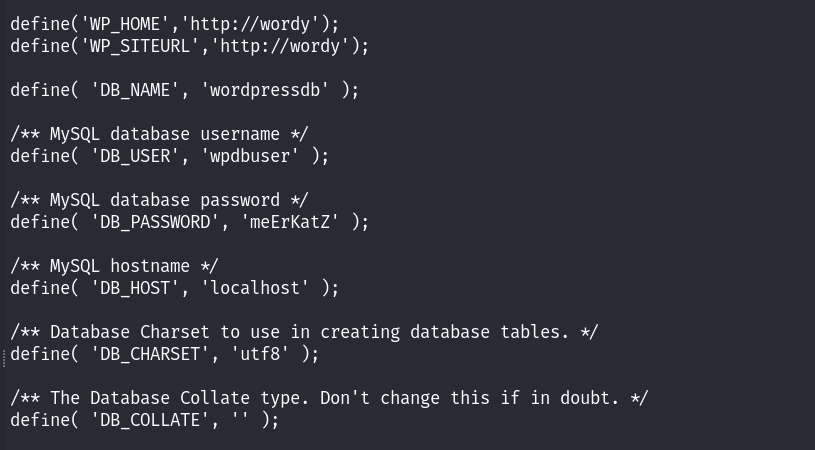This screenshot has width=815, height=450.
Task: Click the 'utf8' charset value
Action: point(260,354)
